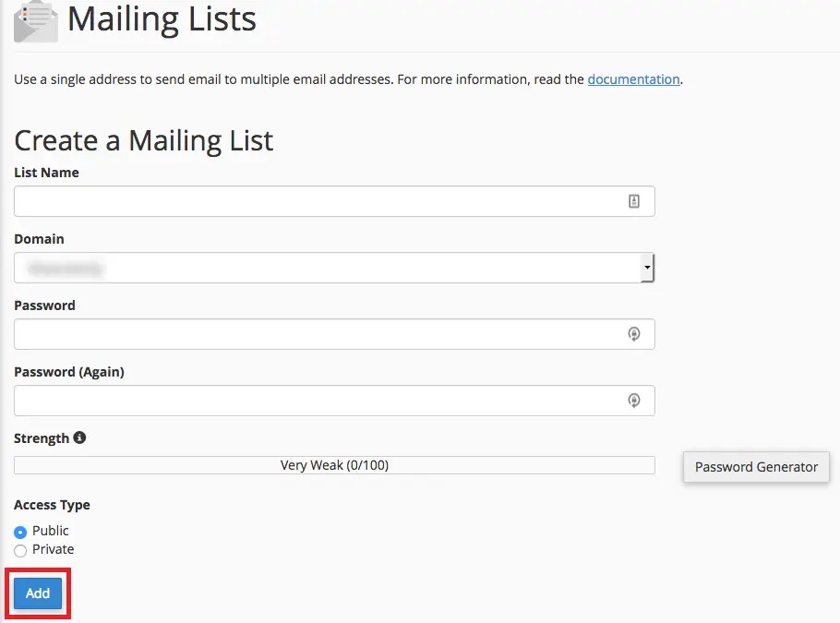Click the blue Add button
840x623 pixels.
[x=38, y=593]
